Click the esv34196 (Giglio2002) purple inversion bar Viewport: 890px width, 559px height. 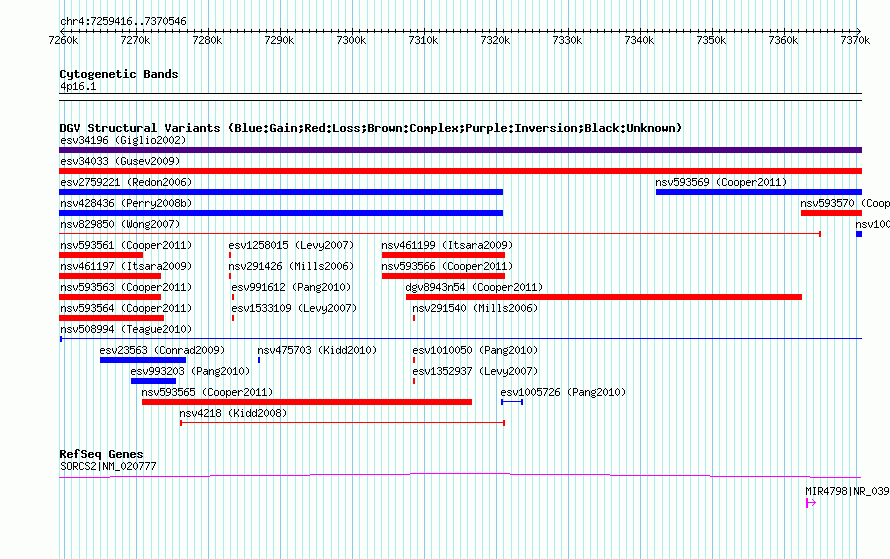460,150
